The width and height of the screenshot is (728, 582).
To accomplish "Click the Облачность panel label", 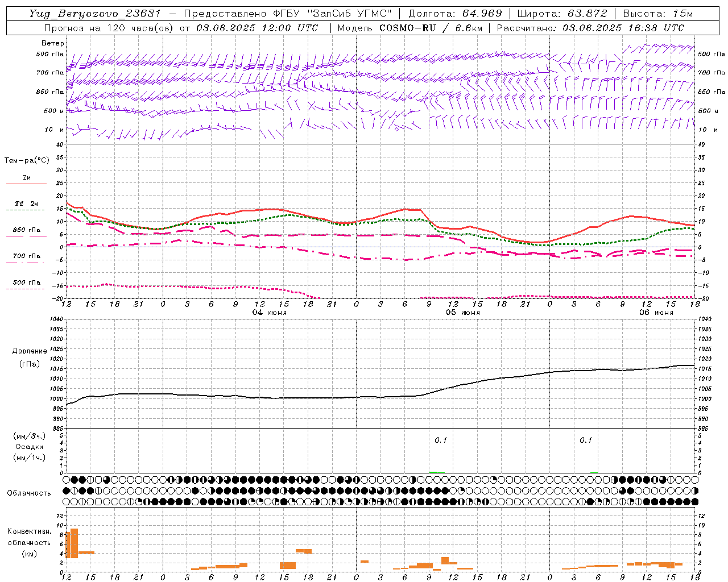I will pos(29,493).
